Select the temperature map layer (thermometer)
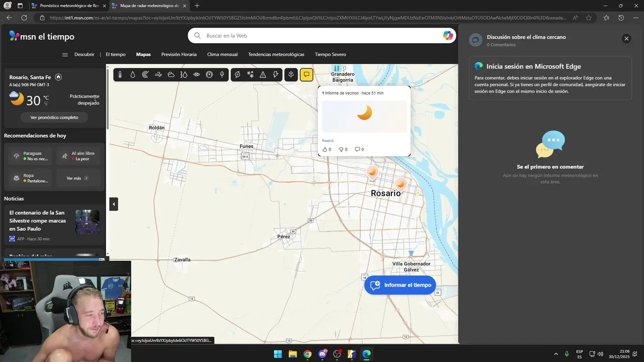Image resolution: width=644 pixels, height=362 pixels. 120,74
